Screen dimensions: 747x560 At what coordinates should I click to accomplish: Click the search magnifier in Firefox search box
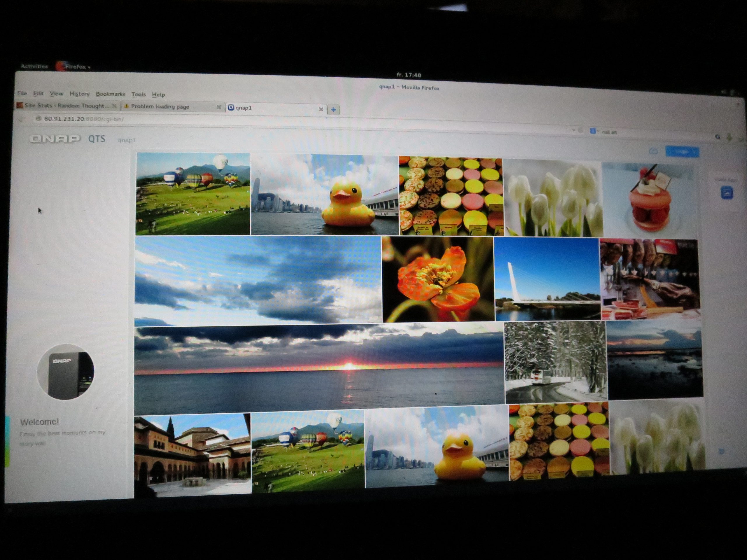(718, 137)
